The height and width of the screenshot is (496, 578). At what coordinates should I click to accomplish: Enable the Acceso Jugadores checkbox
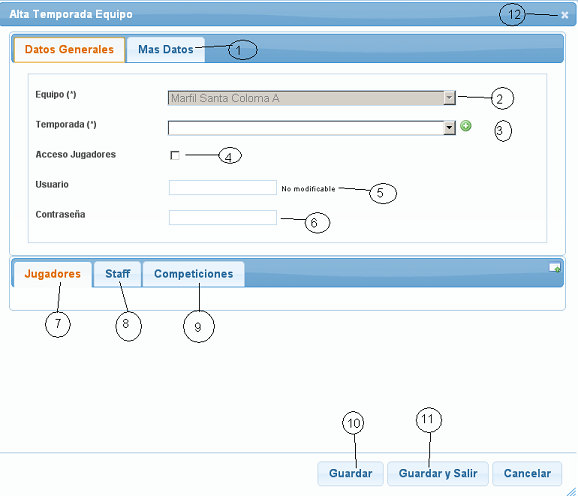coord(175,156)
